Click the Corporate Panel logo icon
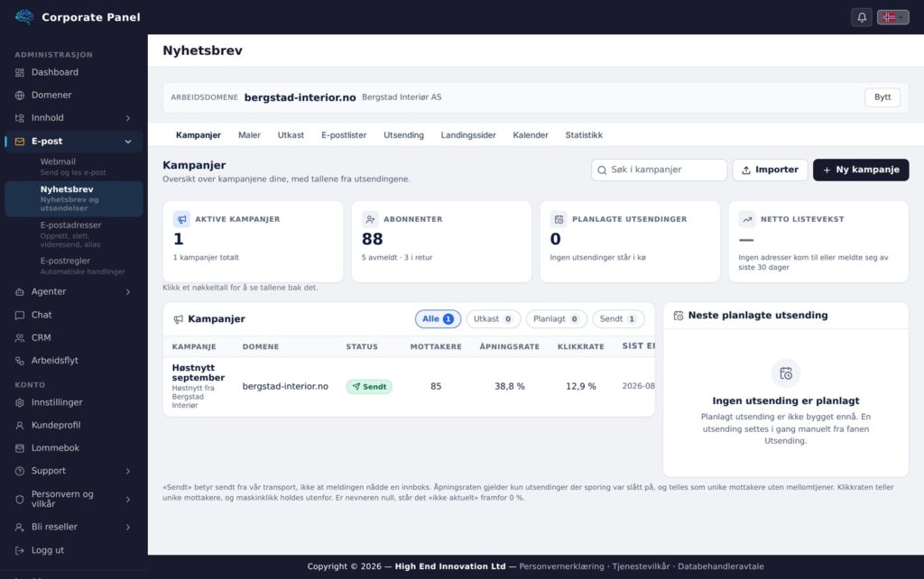 coord(24,17)
